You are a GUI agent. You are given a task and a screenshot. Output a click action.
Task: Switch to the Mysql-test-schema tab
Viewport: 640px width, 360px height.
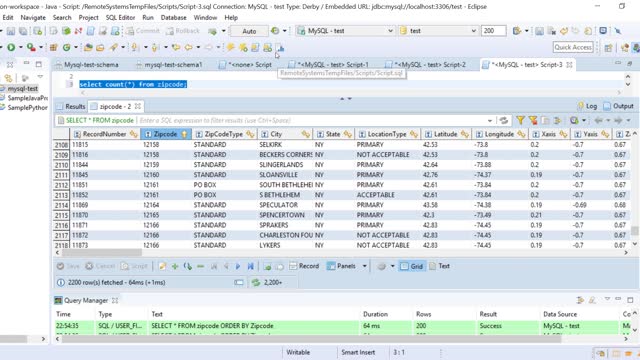(87, 64)
